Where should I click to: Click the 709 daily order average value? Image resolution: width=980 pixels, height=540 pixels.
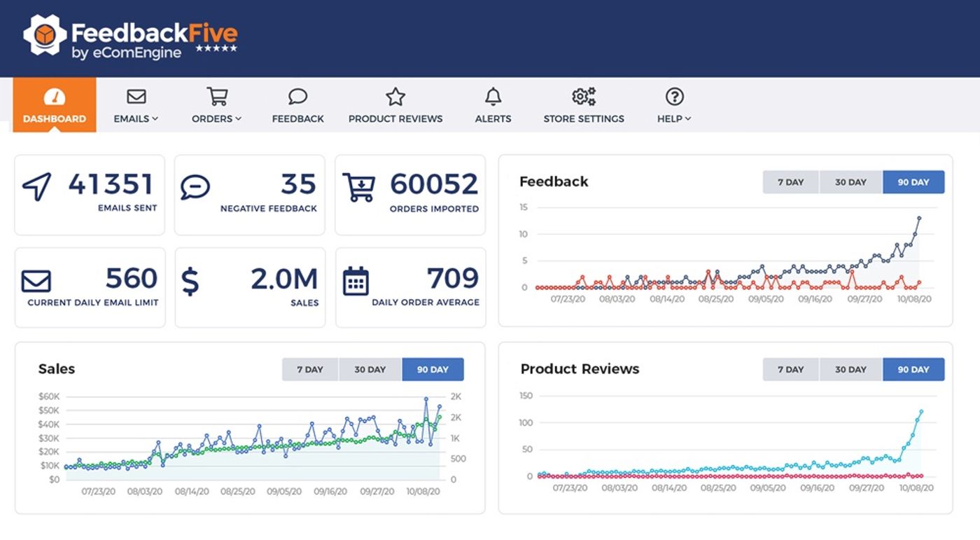[x=453, y=279]
